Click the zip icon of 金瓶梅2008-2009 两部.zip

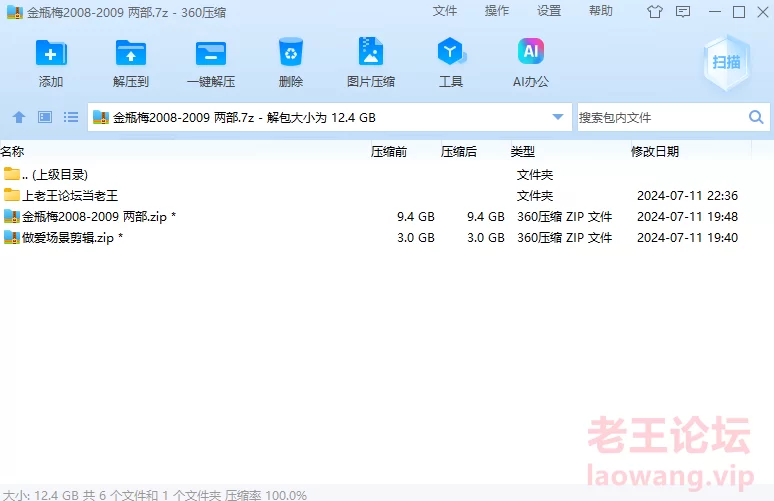coord(11,216)
